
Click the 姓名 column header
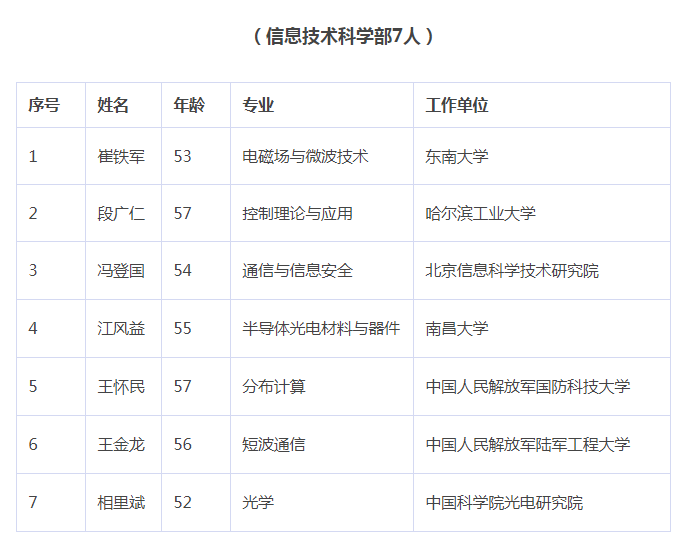click(113, 105)
